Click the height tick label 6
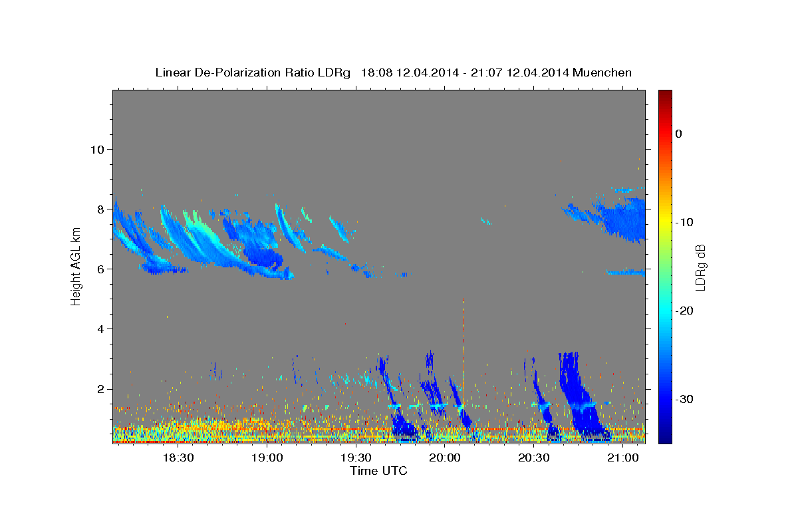798x532 pixels. pos(100,269)
